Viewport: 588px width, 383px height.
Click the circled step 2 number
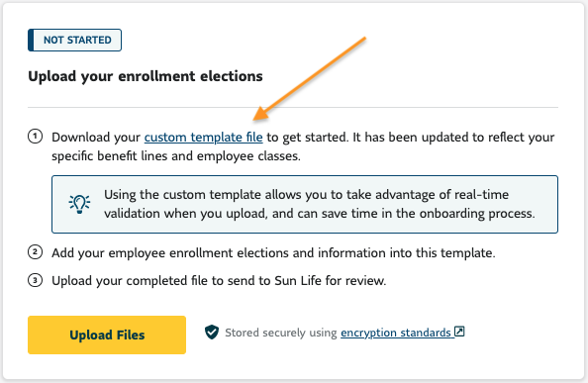click(x=36, y=252)
